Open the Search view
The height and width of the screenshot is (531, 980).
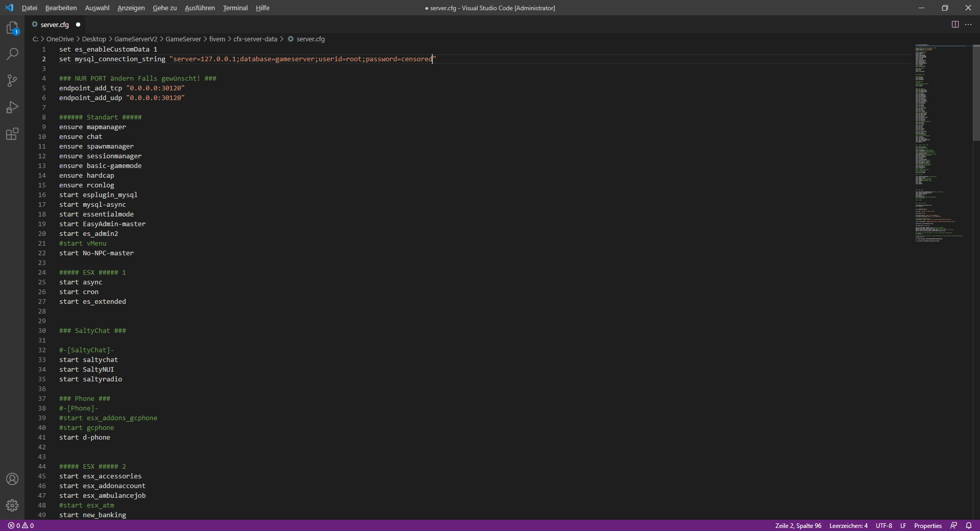(12, 54)
